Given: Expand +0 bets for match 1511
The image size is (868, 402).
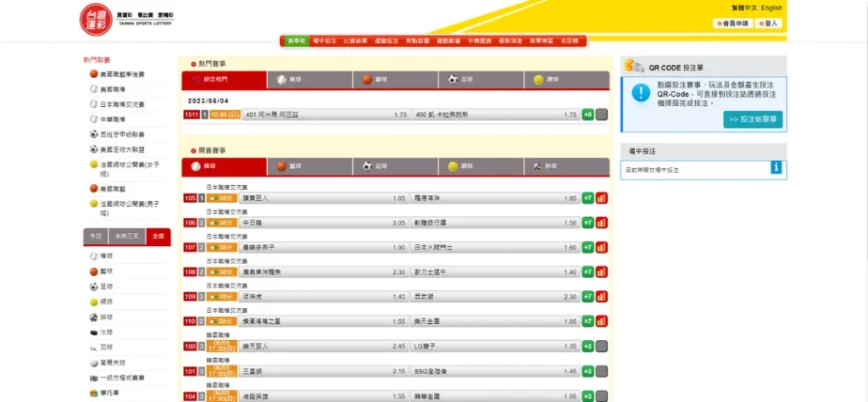Looking at the screenshot, I should (587, 114).
